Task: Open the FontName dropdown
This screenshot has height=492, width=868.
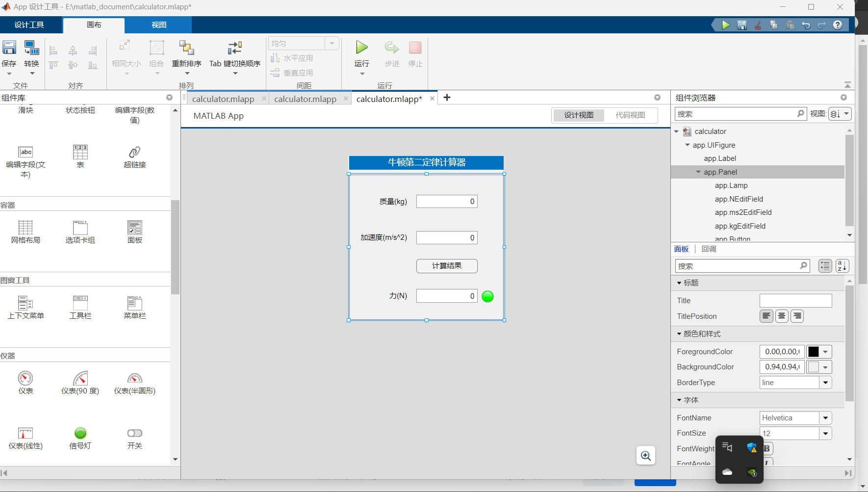Action: [x=826, y=417]
